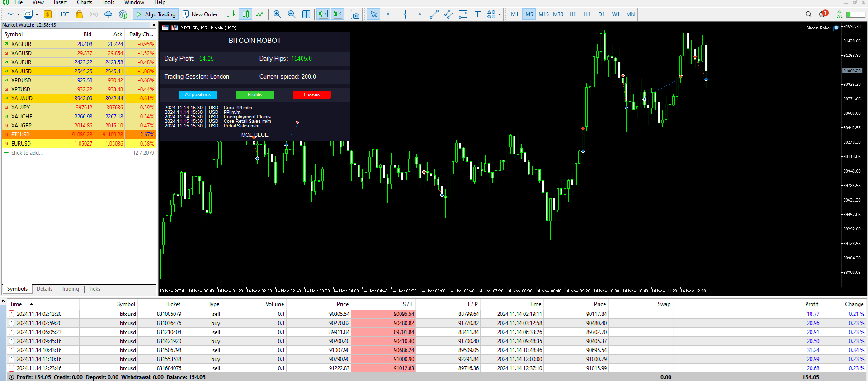Select the H1 timeframe
The height and width of the screenshot is (381, 868).
pos(572,14)
